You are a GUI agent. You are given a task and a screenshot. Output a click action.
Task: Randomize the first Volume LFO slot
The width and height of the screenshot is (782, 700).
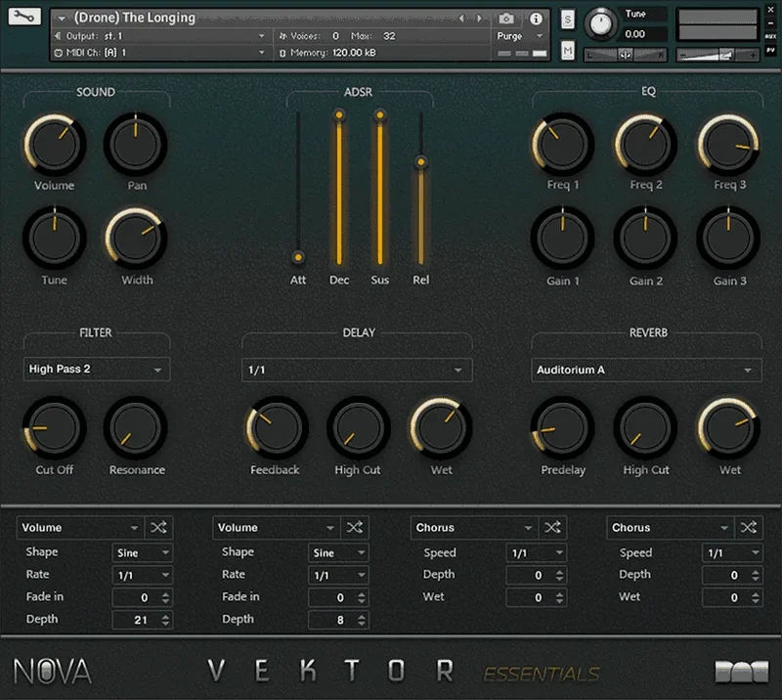(x=158, y=527)
